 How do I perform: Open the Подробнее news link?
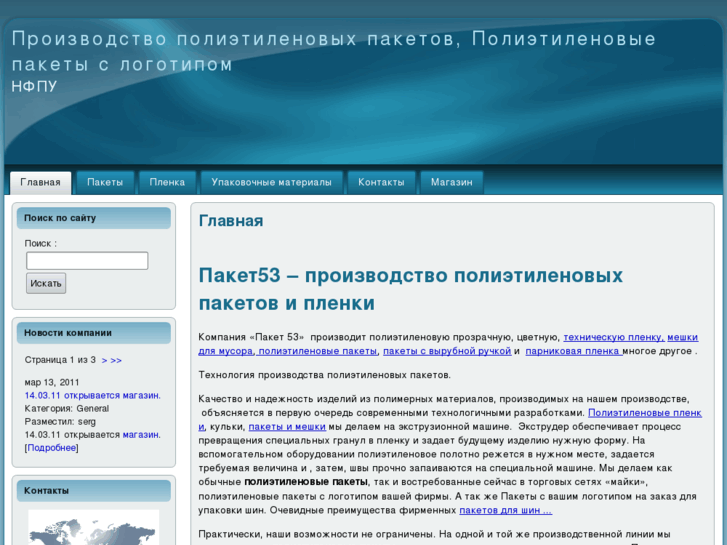[51, 448]
